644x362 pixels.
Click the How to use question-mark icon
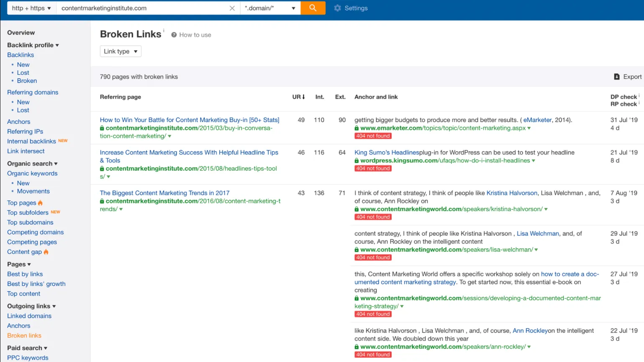(x=174, y=35)
